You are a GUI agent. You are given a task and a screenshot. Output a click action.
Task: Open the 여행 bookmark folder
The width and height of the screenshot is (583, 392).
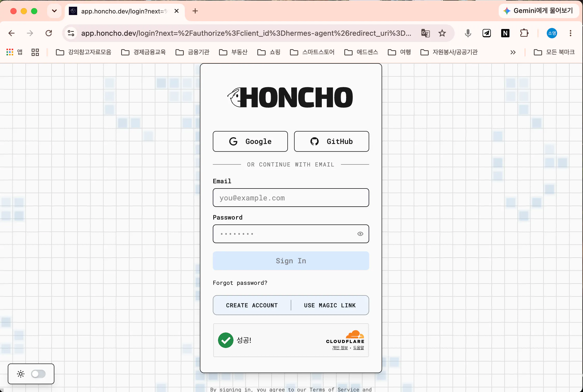point(399,52)
